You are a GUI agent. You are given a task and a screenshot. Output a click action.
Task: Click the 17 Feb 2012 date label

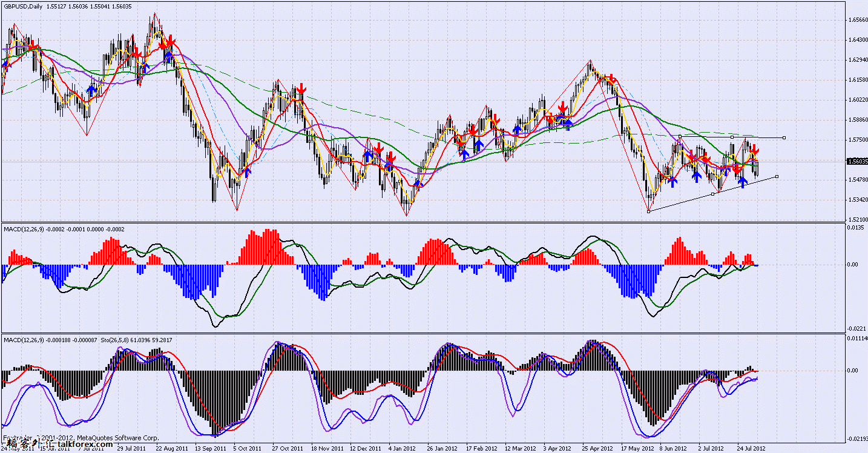(483, 449)
